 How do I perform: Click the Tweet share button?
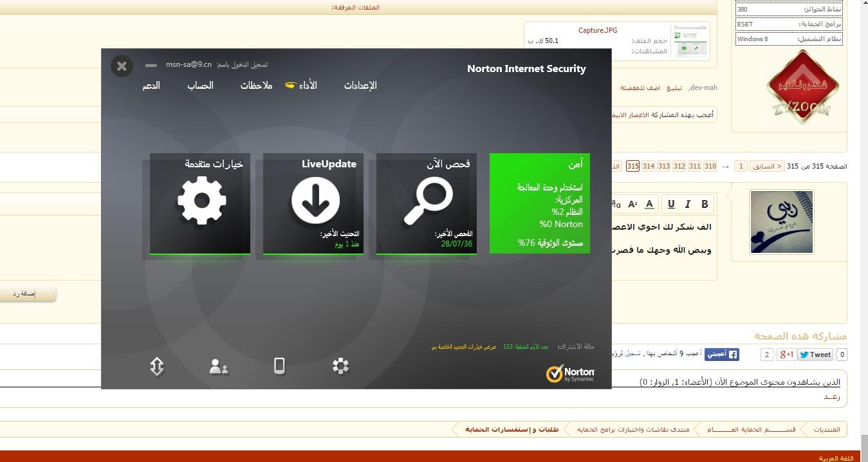815,355
